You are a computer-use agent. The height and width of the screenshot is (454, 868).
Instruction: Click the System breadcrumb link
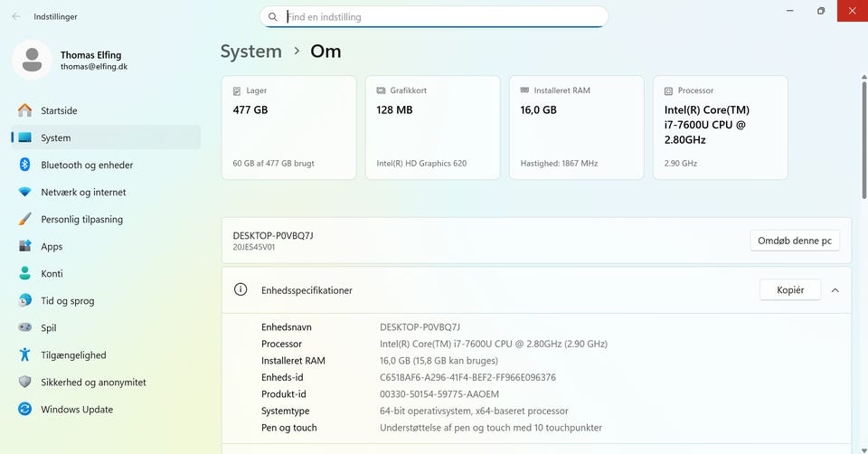pyautogui.click(x=251, y=52)
